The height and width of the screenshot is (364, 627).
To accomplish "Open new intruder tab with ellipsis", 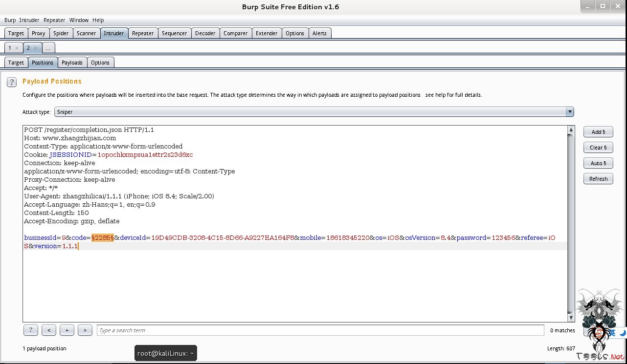I will pyautogui.click(x=48, y=48).
